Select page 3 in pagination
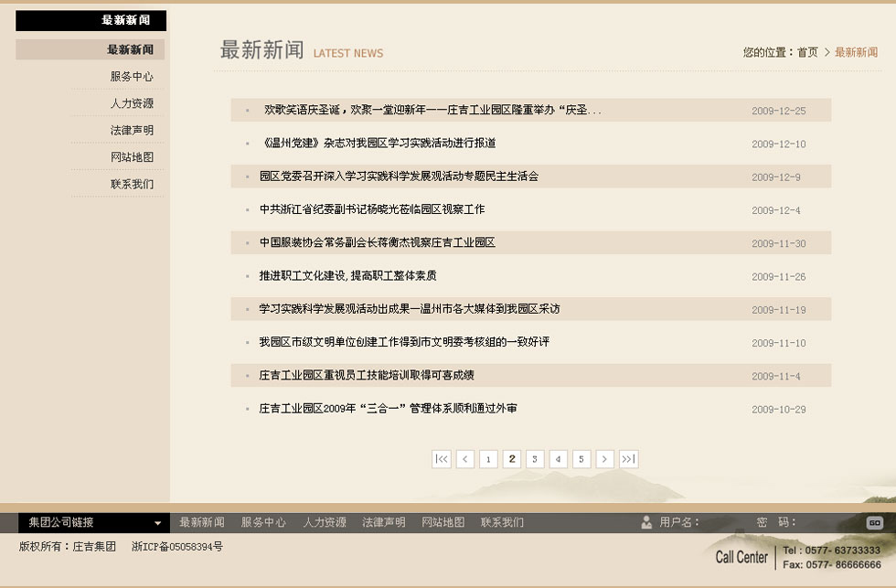The height and width of the screenshot is (588, 896). (x=536, y=459)
